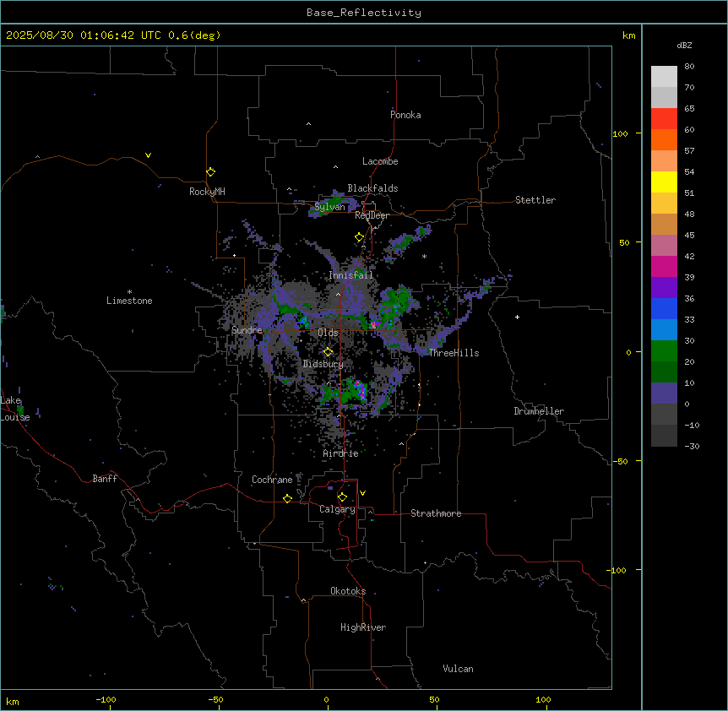Click the Blackfalds city label
The width and height of the screenshot is (728, 711).
pyautogui.click(x=372, y=188)
